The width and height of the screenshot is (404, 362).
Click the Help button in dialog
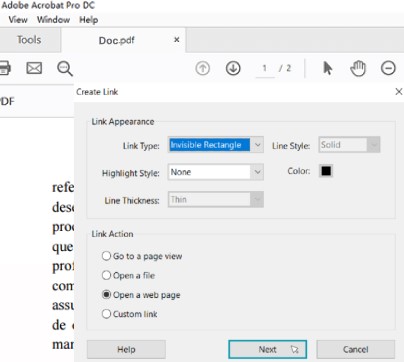coord(126,349)
